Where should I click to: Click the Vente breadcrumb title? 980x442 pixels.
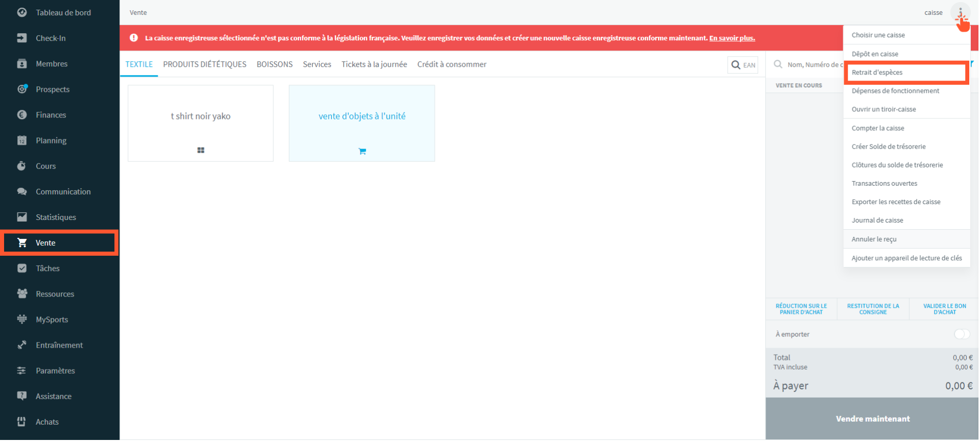point(138,12)
